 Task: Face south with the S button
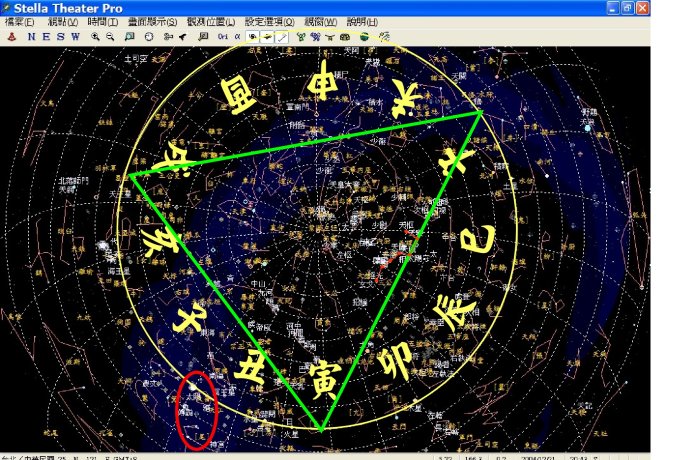click(60, 36)
